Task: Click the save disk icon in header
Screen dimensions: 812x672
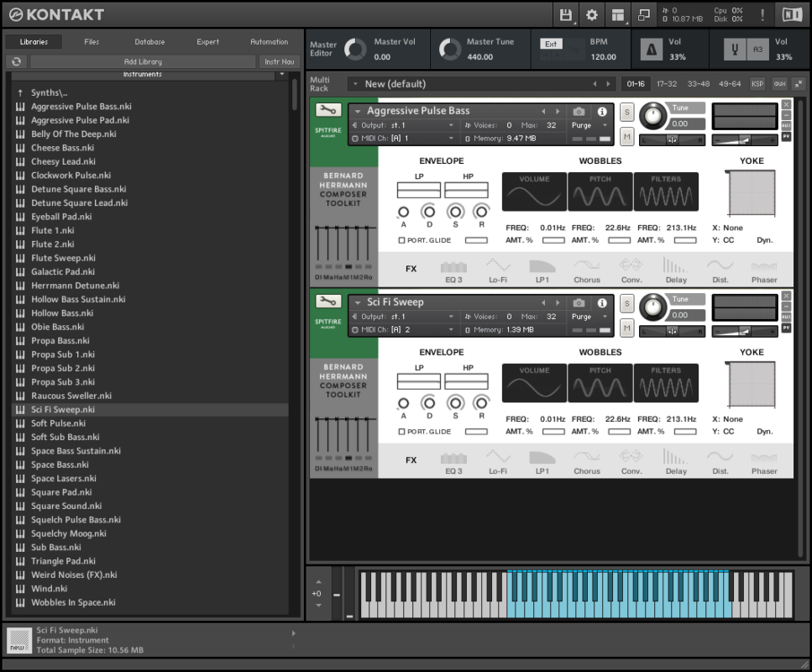Action: point(565,14)
